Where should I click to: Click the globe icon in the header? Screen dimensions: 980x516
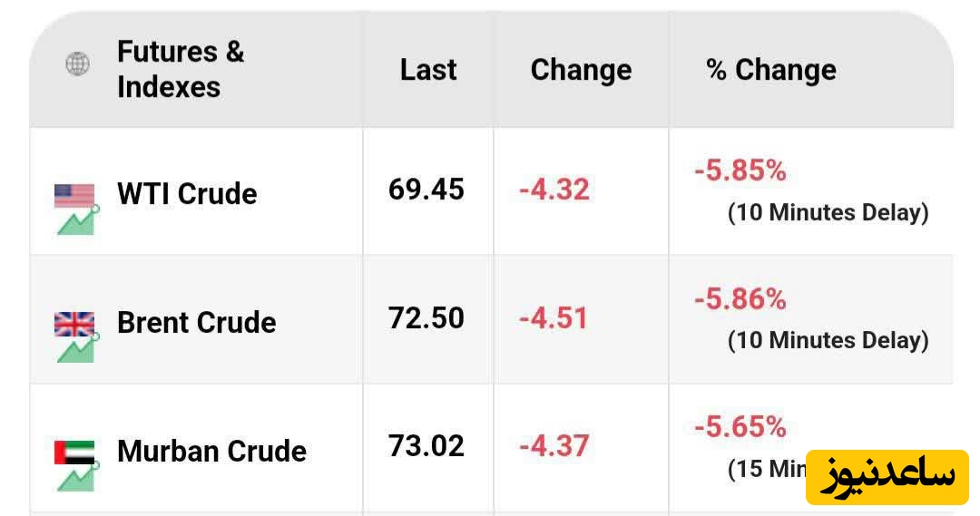click(78, 64)
